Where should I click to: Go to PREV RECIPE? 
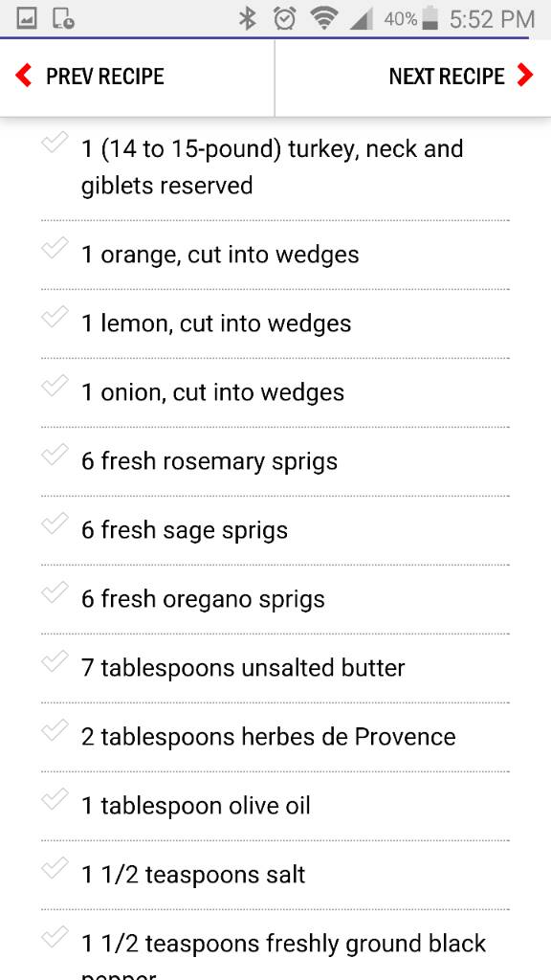click(x=105, y=77)
